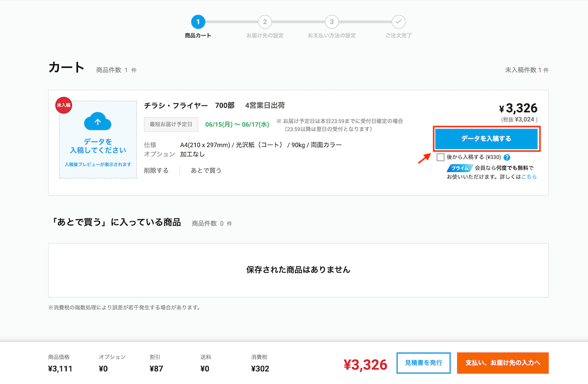
Task: Click the data upload preview thumbnail area
Action: (x=98, y=139)
